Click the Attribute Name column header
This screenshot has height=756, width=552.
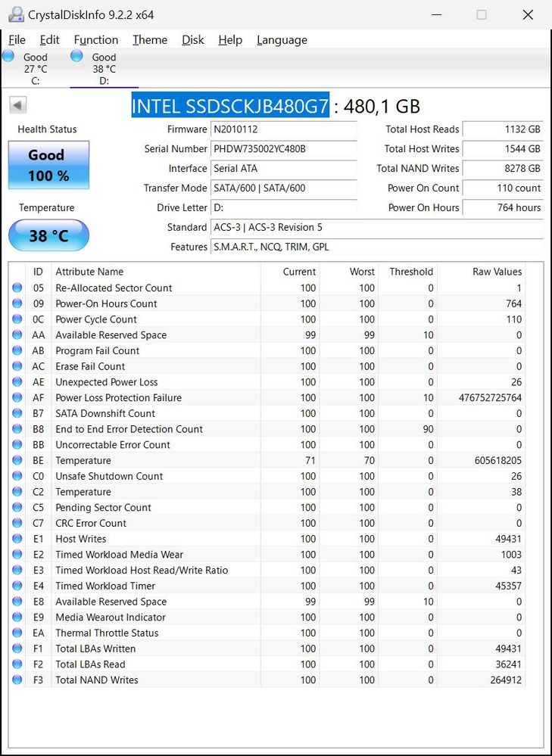coord(89,272)
